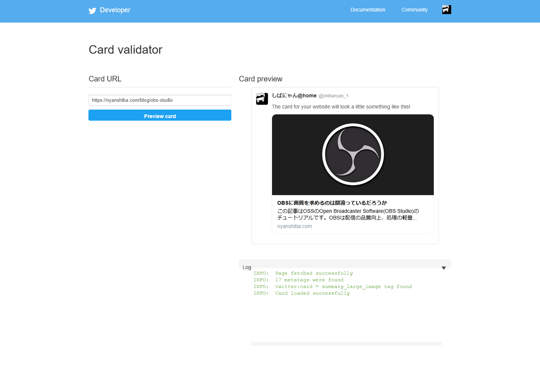
Task: Open the account avatar in the navigation bar
Action: click(x=446, y=10)
